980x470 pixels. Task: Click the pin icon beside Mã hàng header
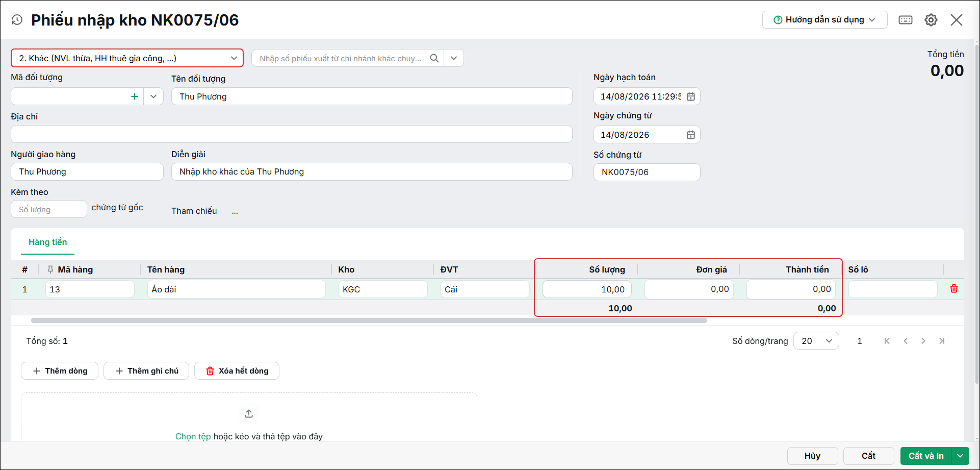pos(50,269)
